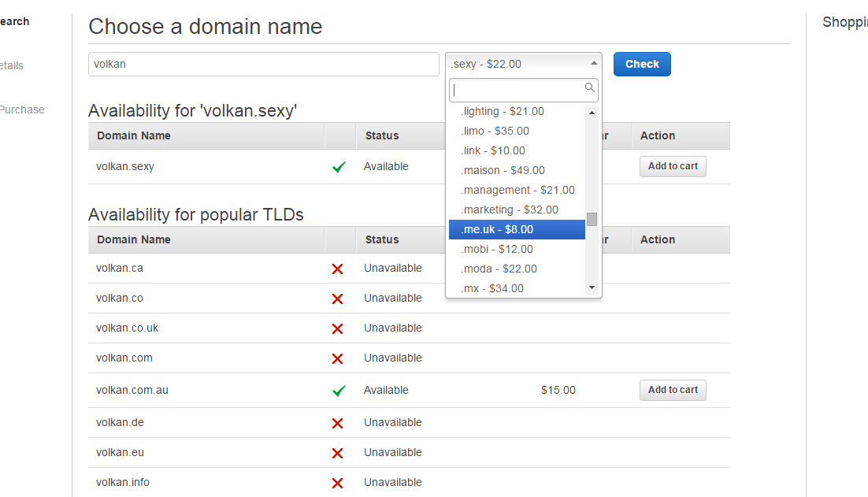The width and height of the screenshot is (868, 497).
Task: Select the Details item in the sidebar
Action: [9, 65]
